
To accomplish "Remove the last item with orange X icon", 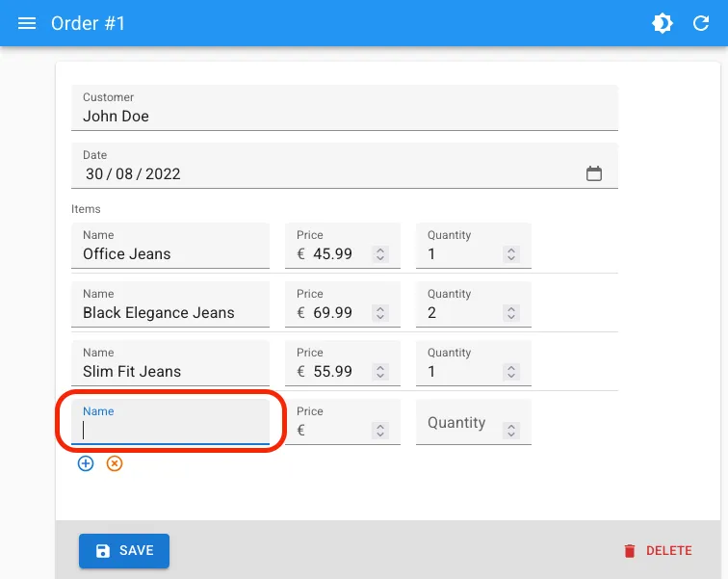I will pos(115,463).
